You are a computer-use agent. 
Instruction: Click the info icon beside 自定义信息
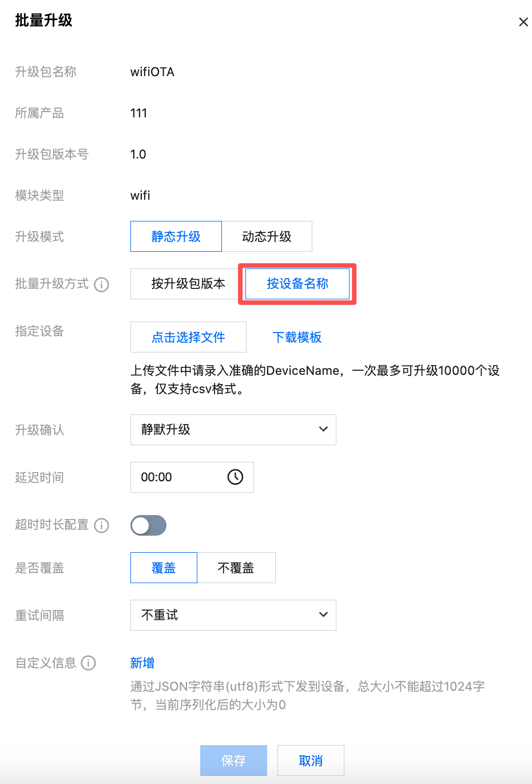(89, 663)
